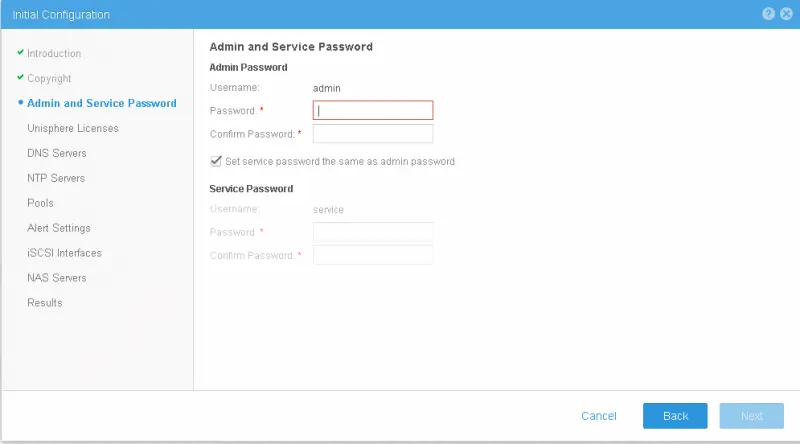The height and width of the screenshot is (444, 800).
Task: Untick the same service password checkbox
Action: click(x=216, y=161)
